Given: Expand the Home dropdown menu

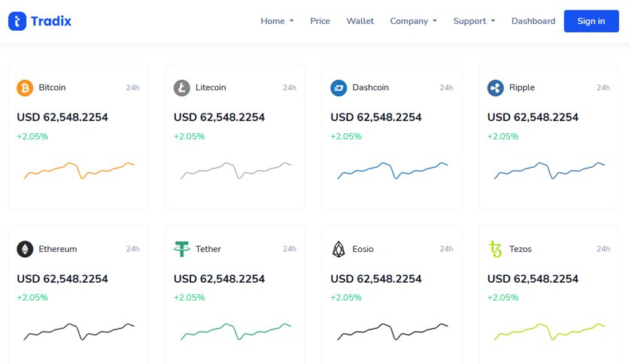Looking at the screenshot, I should 277,21.
